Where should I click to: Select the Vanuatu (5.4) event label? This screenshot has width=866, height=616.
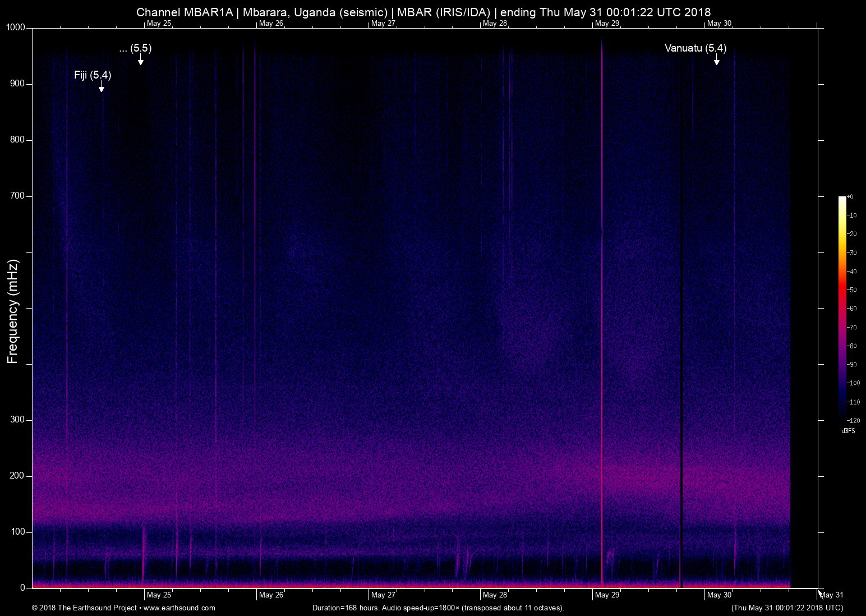tap(695, 48)
